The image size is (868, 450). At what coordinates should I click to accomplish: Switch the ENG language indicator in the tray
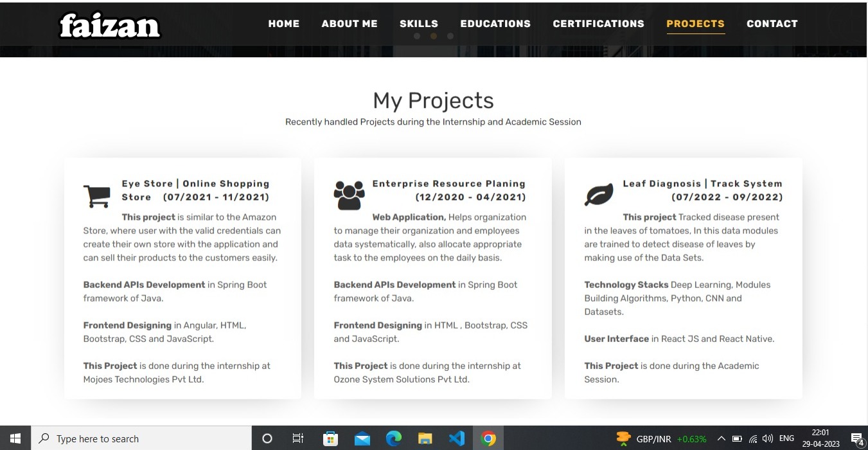click(786, 438)
